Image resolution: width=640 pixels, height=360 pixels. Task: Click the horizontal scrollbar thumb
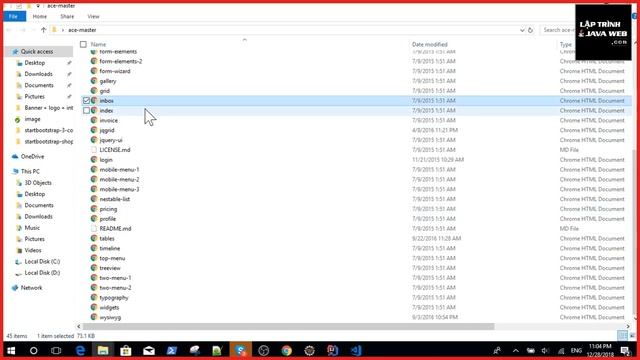[288, 327]
